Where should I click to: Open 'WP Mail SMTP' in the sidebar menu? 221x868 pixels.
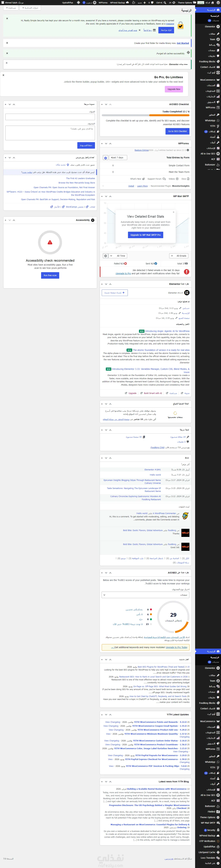click(209, 823)
